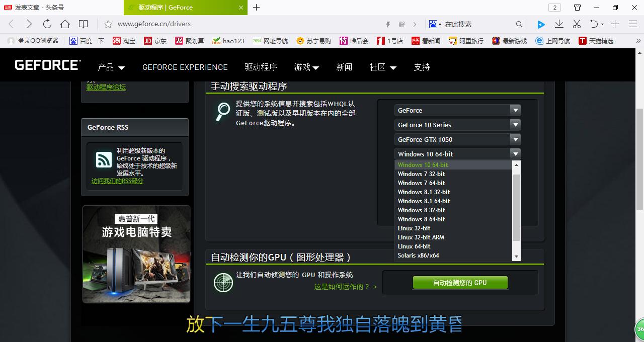Image resolution: width=644 pixels, height=342 pixels.
Task: Open the 京东 bookmark
Action: (x=155, y=41)
